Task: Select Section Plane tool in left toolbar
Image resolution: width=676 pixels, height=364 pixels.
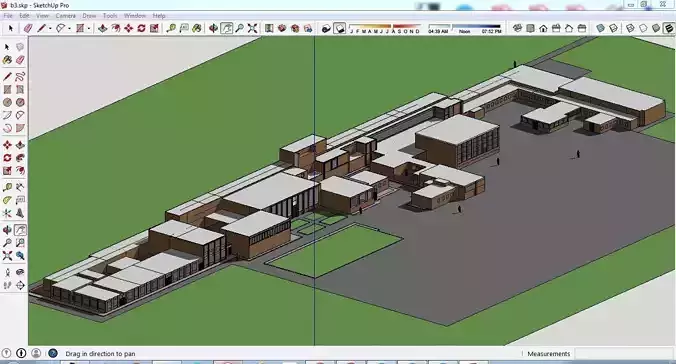Action: (20, 285)
